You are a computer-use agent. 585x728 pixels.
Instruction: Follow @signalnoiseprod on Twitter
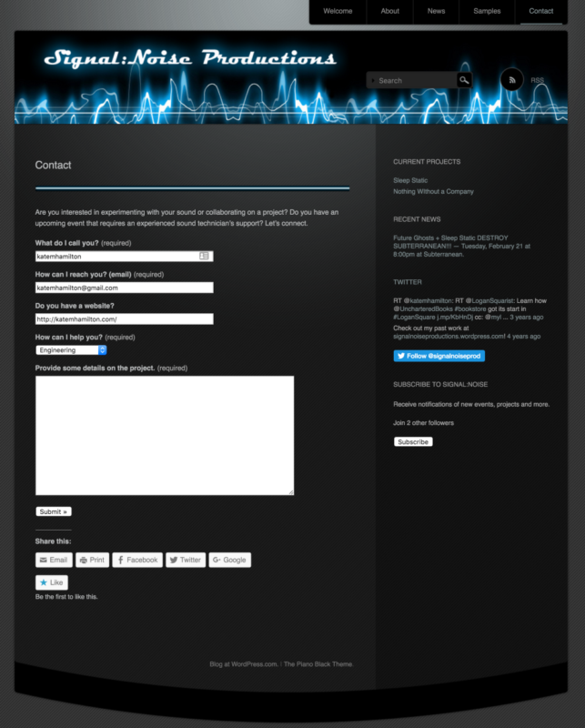click(x=439, y=356)
